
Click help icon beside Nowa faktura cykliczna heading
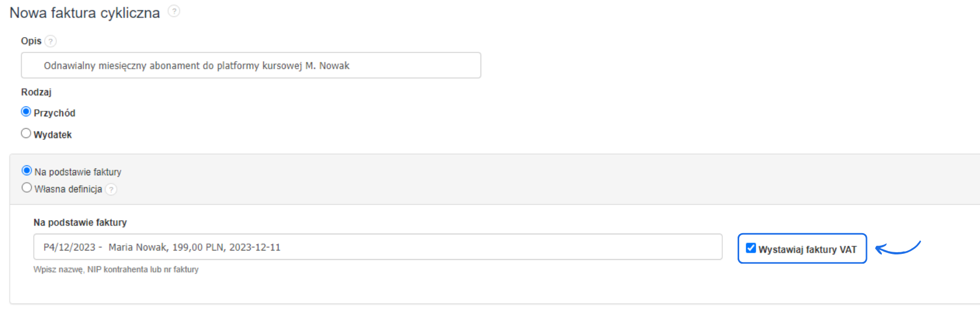point(174,11)
